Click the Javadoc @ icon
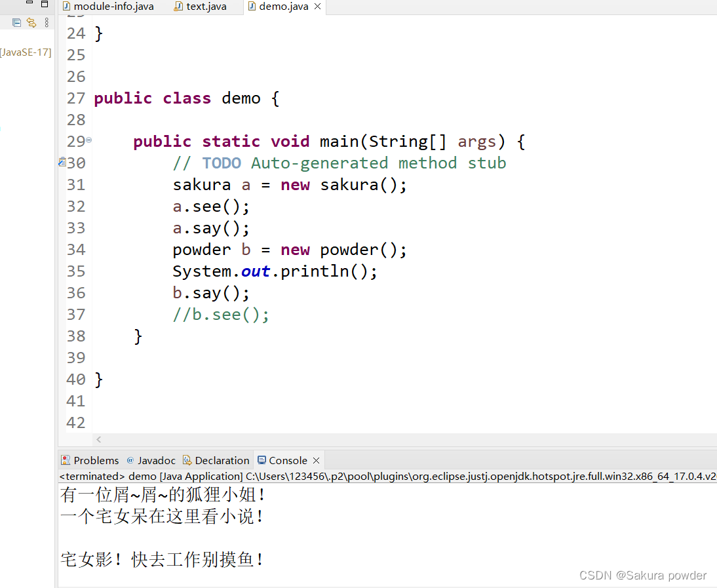The height and width of the screenshot is (588, 717). 130,460
